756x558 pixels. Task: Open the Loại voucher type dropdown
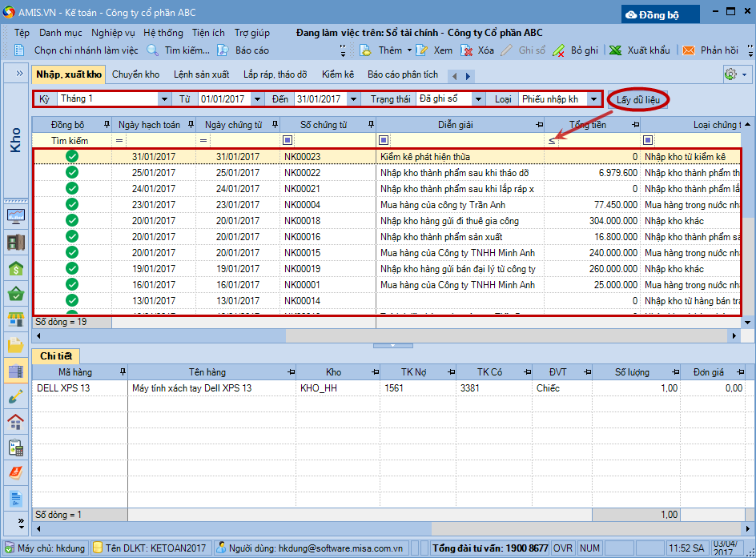(x=593, y=99)
